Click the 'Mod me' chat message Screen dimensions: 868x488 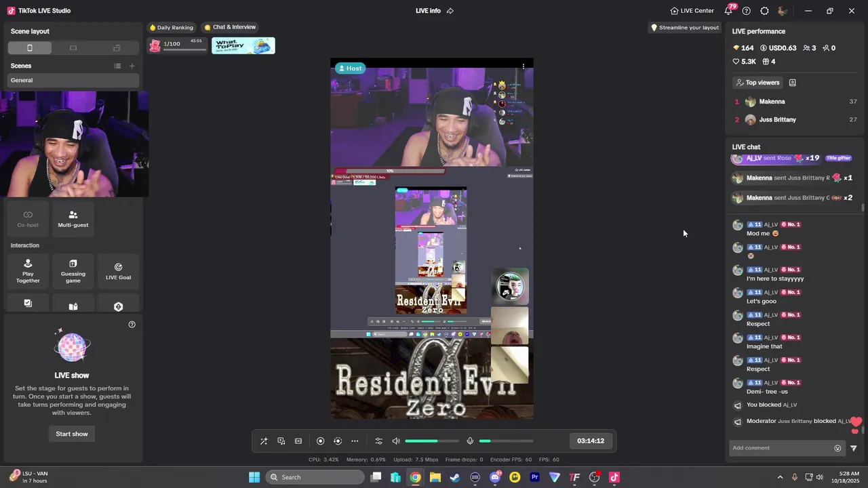762,233
